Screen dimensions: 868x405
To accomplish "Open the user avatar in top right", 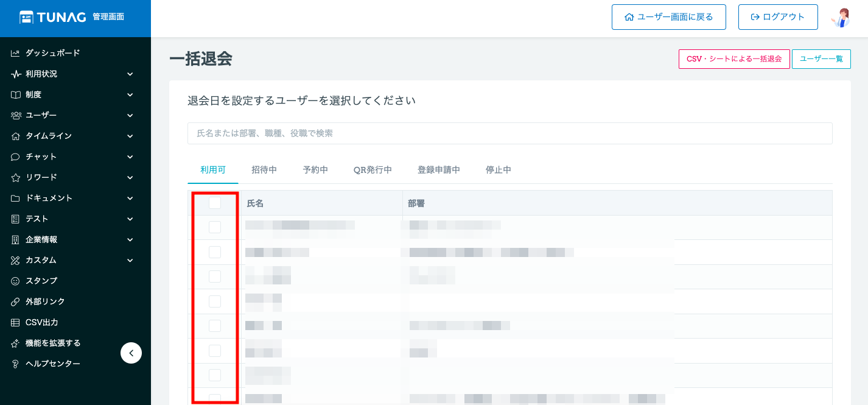I will (x=841, y=17).
